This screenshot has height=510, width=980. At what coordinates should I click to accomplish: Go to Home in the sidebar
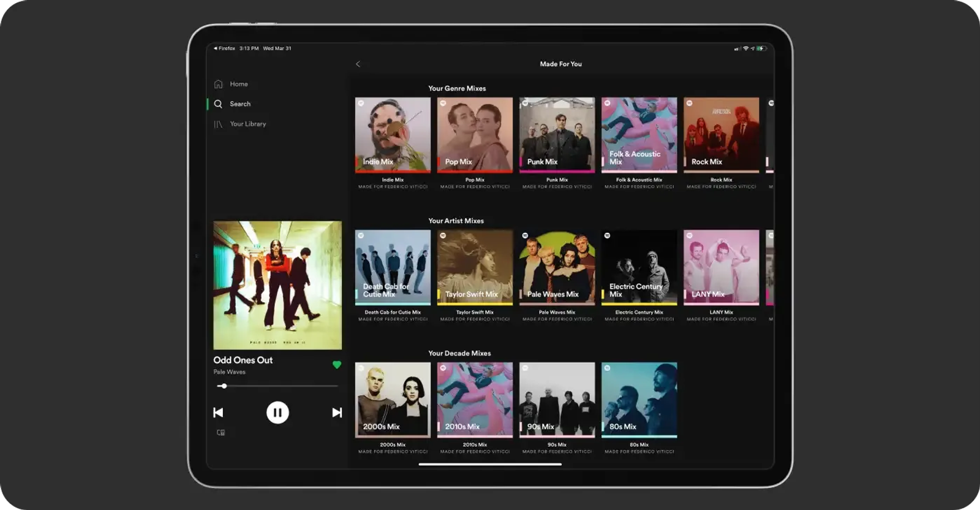point(239,84)
